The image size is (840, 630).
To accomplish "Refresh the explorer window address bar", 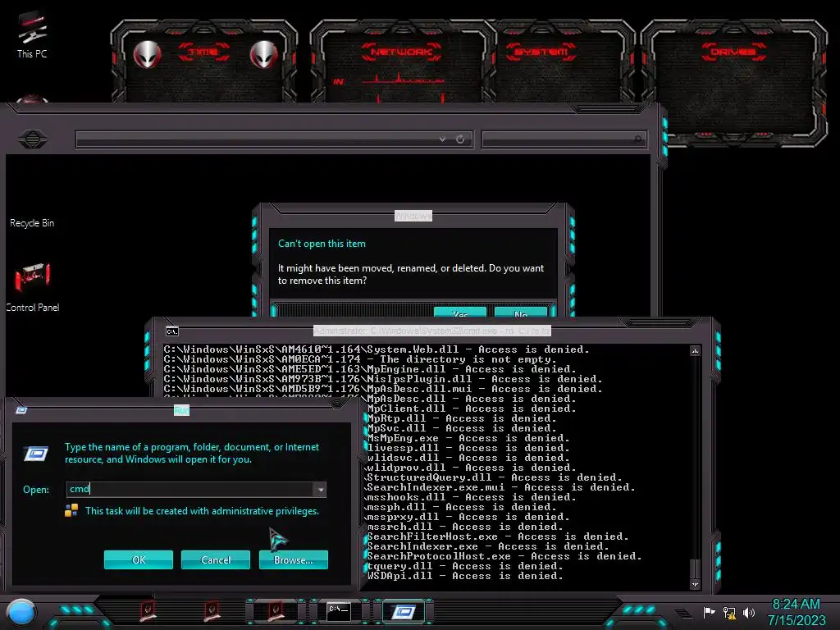I will pyautogui.click(x=460, y=139).
